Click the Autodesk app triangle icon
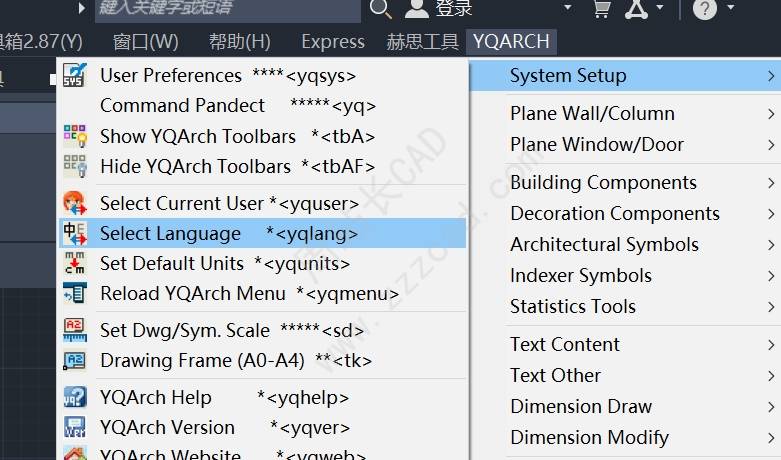The height and width of the screenshot is (460, 781). pyautogui.click(x=637, y=8)
